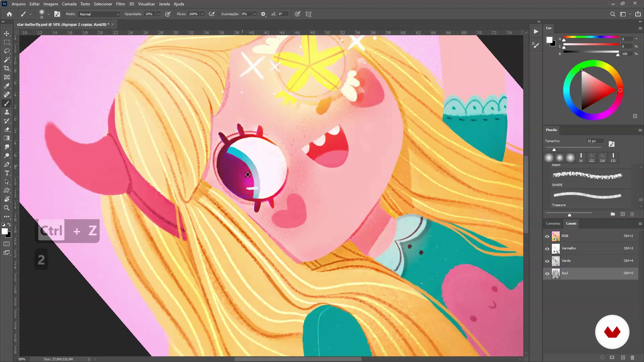This screenshot has height=362, width=644.
Task: Select the Dodge tool
Action: 7,156
